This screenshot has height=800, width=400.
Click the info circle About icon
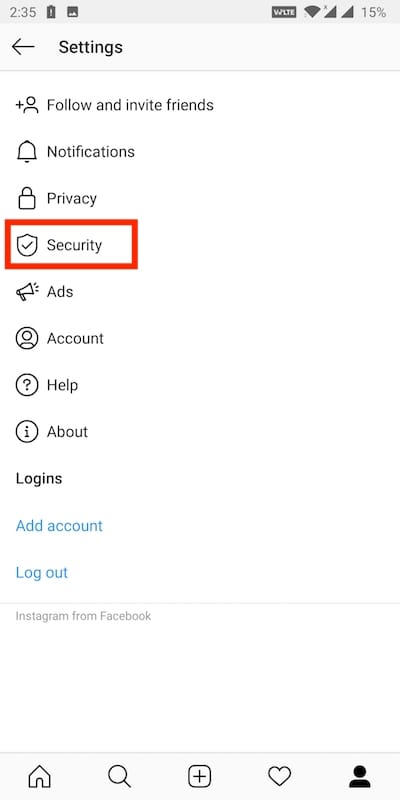27,432
